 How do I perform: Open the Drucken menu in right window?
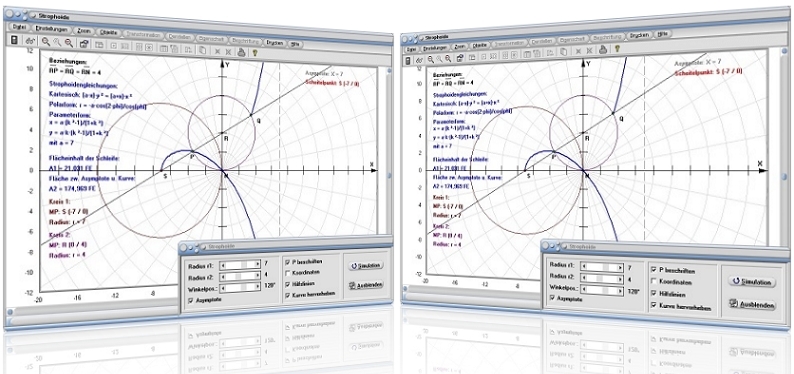point(640,35)
